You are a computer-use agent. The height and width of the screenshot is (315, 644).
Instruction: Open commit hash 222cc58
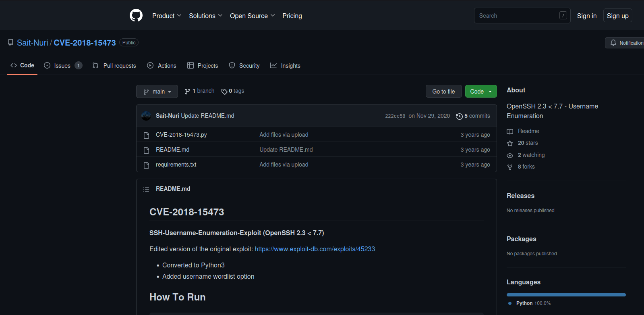point(395,116)
